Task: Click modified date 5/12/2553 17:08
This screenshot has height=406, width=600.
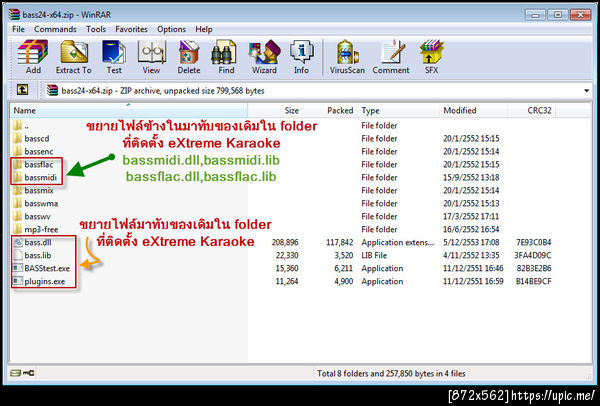Action: coord(471,242)
